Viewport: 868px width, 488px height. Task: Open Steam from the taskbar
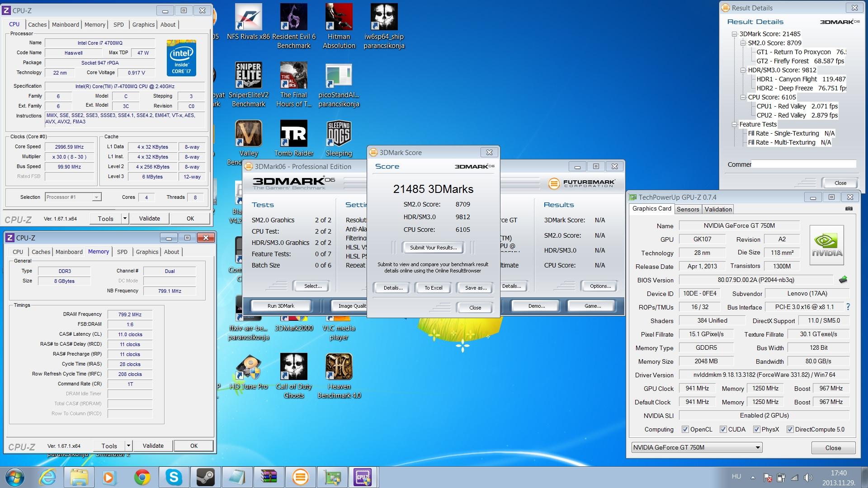pyautogui.click(x=205, y=477)
